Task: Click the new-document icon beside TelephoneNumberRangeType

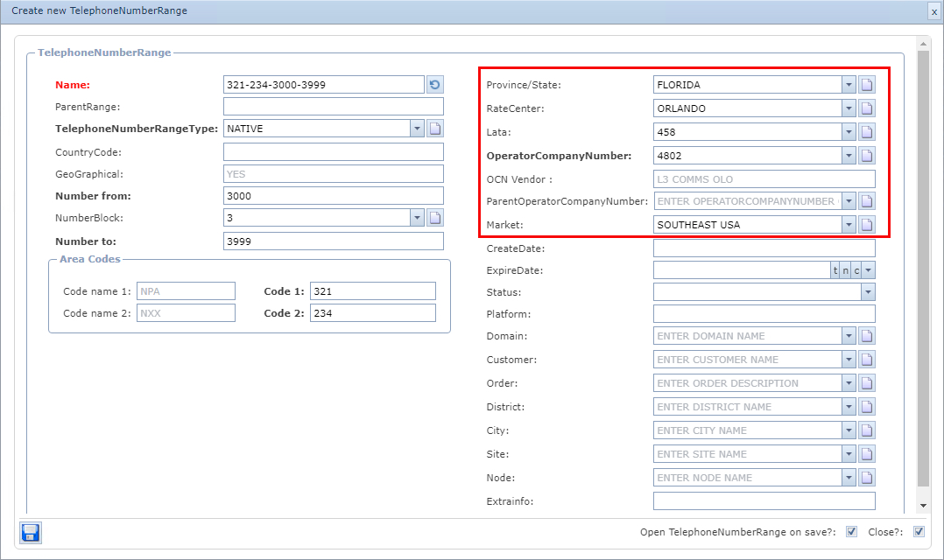Action: tap(434, 128)
